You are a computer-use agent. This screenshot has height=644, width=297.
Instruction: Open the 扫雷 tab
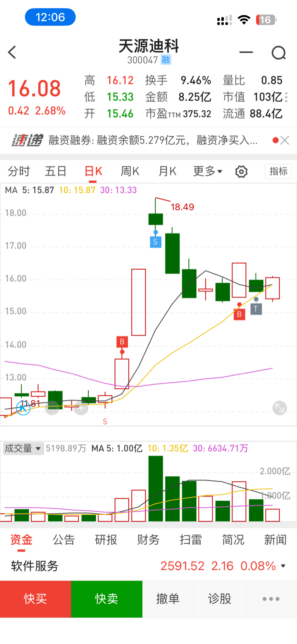(191, 539)
